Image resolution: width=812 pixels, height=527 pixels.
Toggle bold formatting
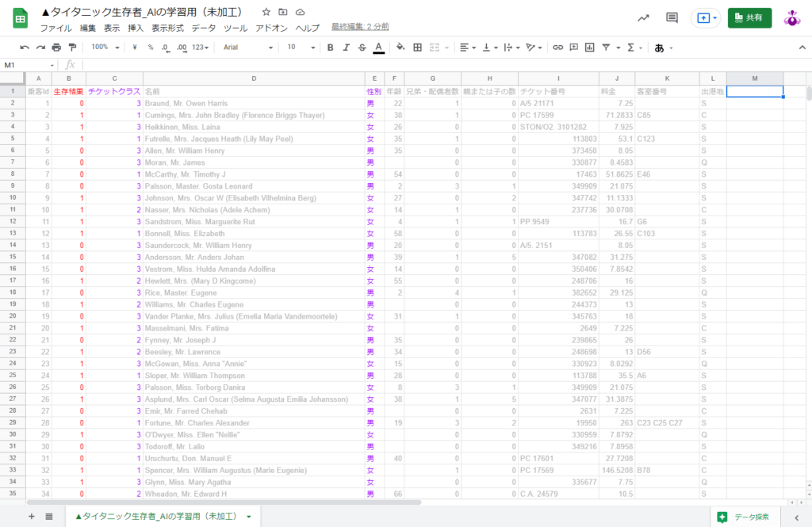[x=330, y=48]
